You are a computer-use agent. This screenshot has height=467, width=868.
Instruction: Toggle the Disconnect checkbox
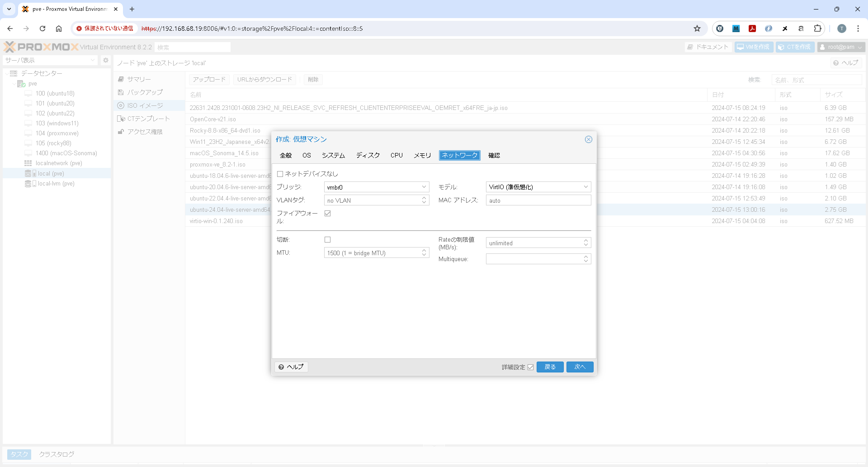point(328,240)
